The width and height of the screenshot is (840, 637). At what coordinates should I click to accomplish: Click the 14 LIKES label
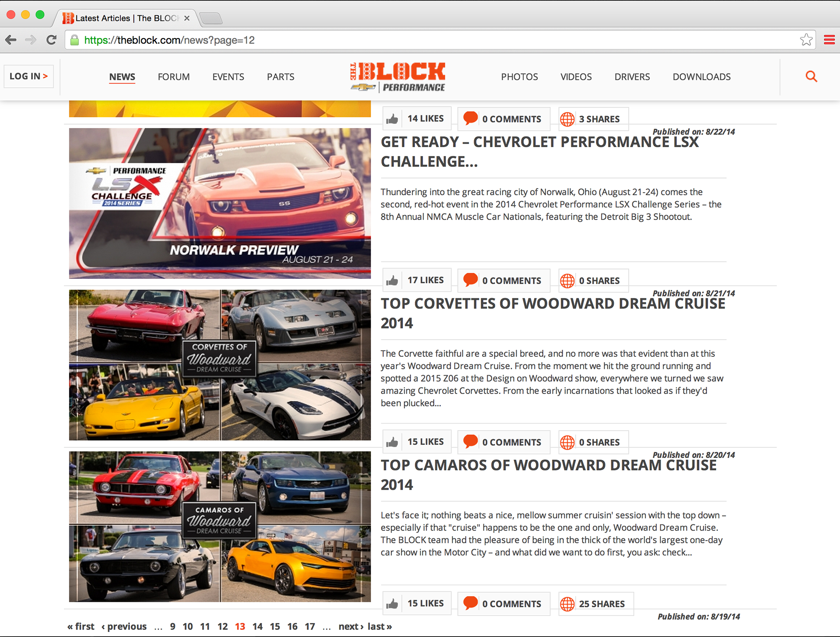tap(426, 119)
